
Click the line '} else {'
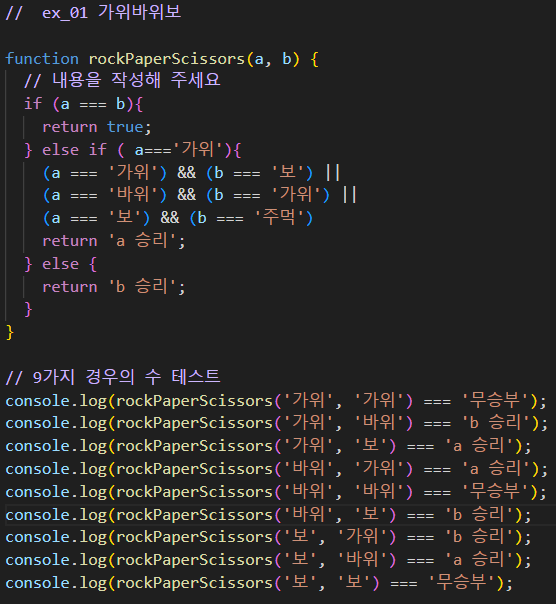pyautogui.click(x=60, y=264)
